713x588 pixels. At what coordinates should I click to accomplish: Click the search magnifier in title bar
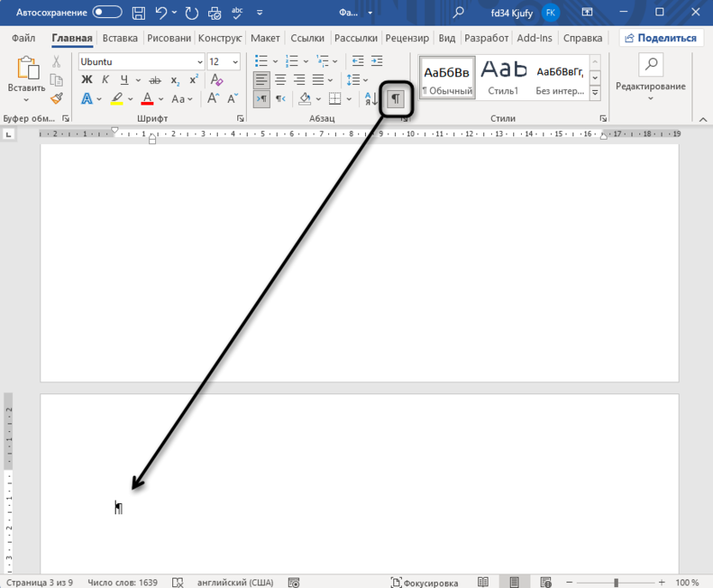[458, 12]
